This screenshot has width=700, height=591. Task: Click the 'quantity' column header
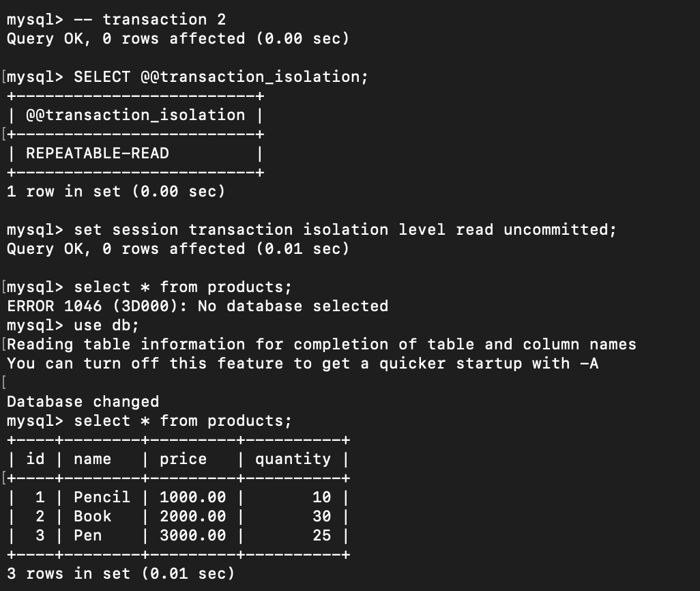(293, 459)
